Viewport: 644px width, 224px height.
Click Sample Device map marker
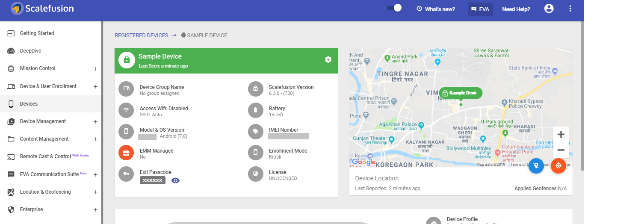[461, 93]
